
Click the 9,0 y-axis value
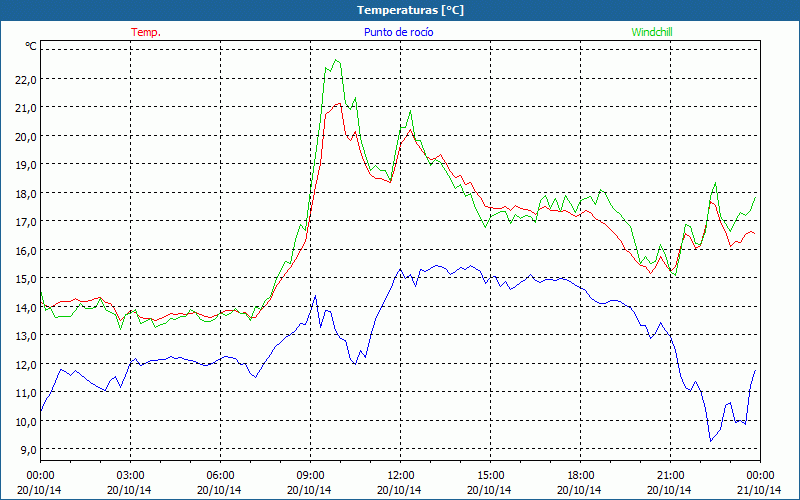click(x=28, y=450)
